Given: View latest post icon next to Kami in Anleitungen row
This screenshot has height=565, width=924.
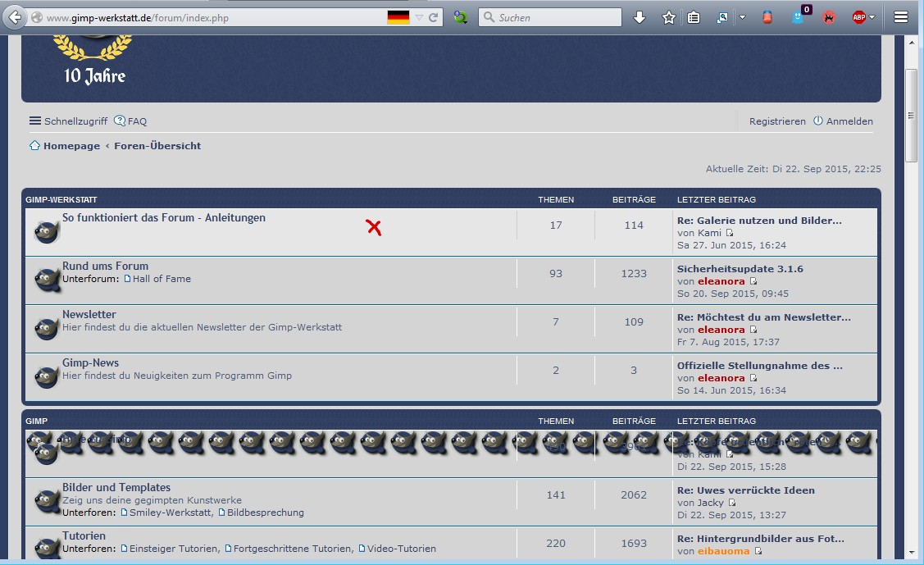Looking at the screenshot, I should click(730, 233).
